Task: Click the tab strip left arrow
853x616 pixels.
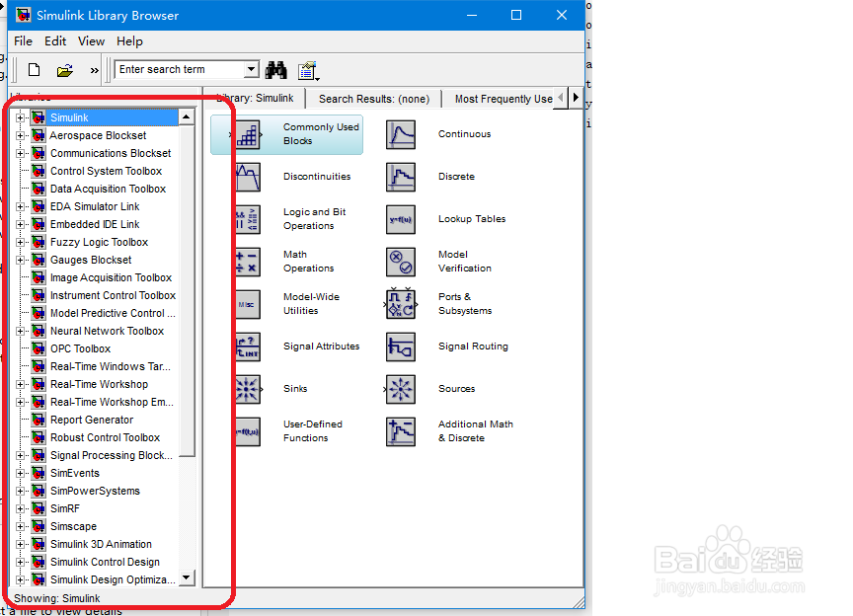Action: [561, 98]
